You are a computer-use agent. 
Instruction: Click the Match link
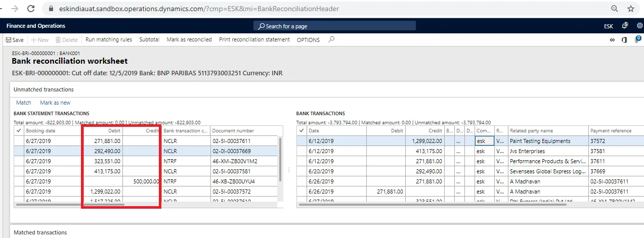(x=24, y=103)
